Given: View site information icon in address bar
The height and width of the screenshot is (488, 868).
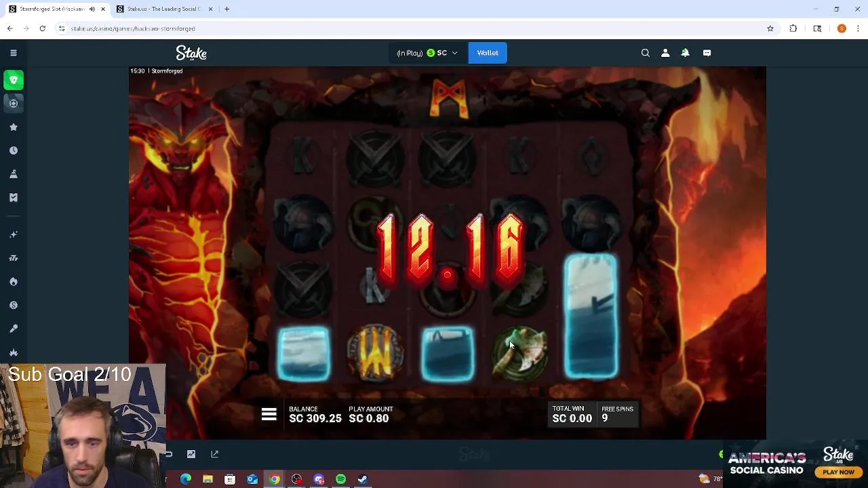Looking at the screenshot, I should click(62, 28).
